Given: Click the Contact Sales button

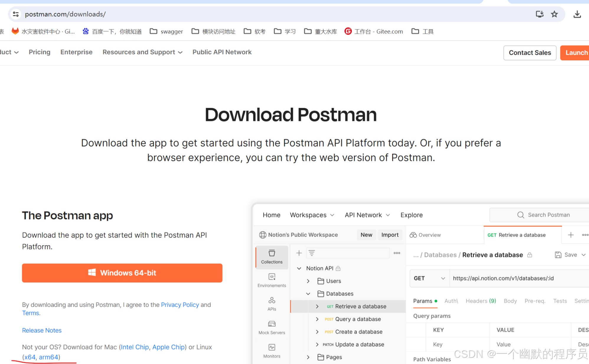Looking at the screenshot, I should [x=530, y=53].
